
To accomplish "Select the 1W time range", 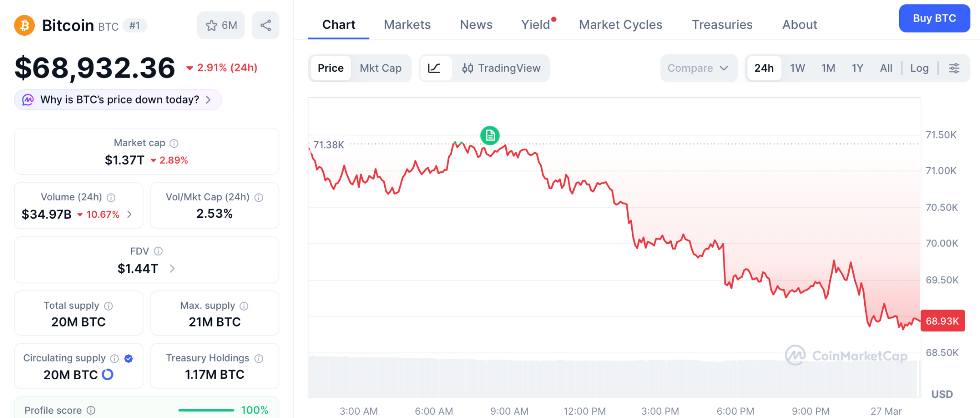I will click(797, 68).
